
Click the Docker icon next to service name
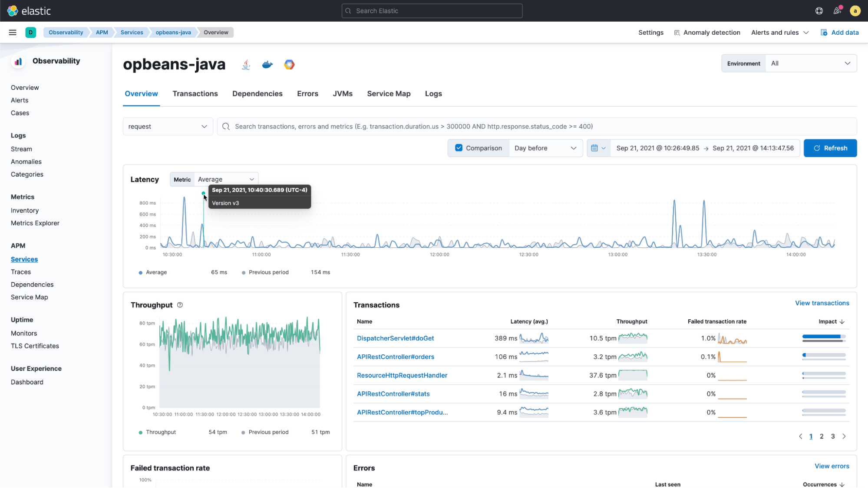coord(267,64)
